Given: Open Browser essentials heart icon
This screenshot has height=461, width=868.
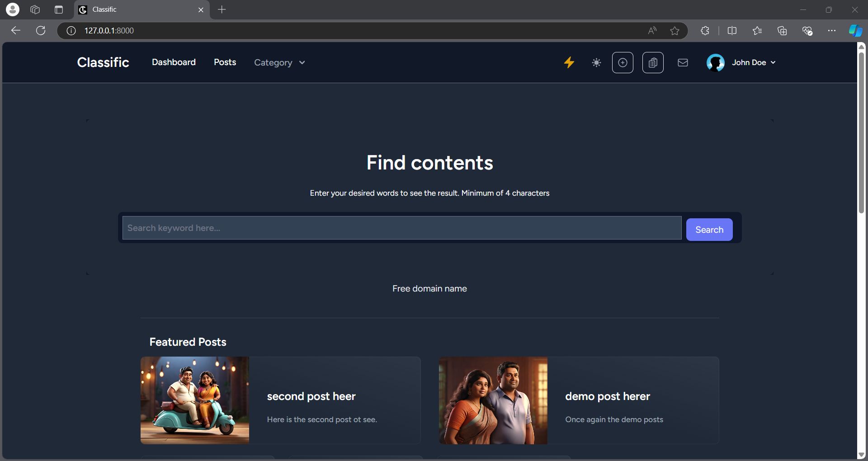Looking at the screenshot, I should click(807, 31).
